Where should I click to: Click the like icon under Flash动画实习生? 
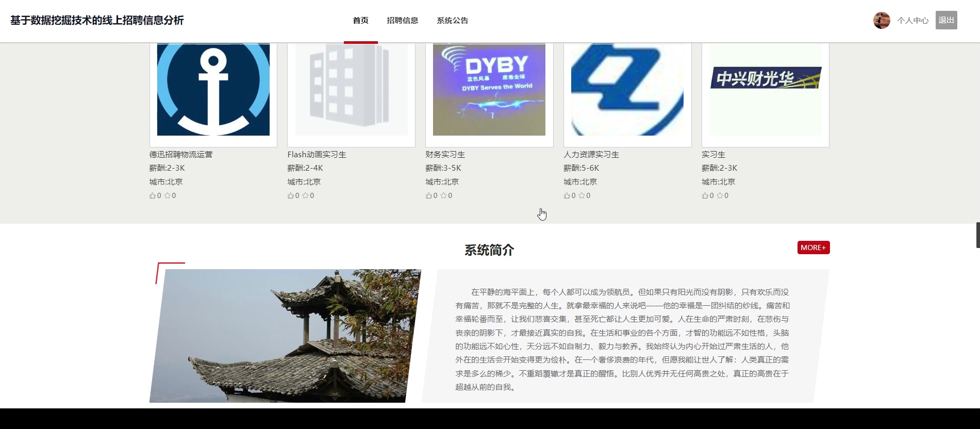pyautogui.click(x=291, y=196)
